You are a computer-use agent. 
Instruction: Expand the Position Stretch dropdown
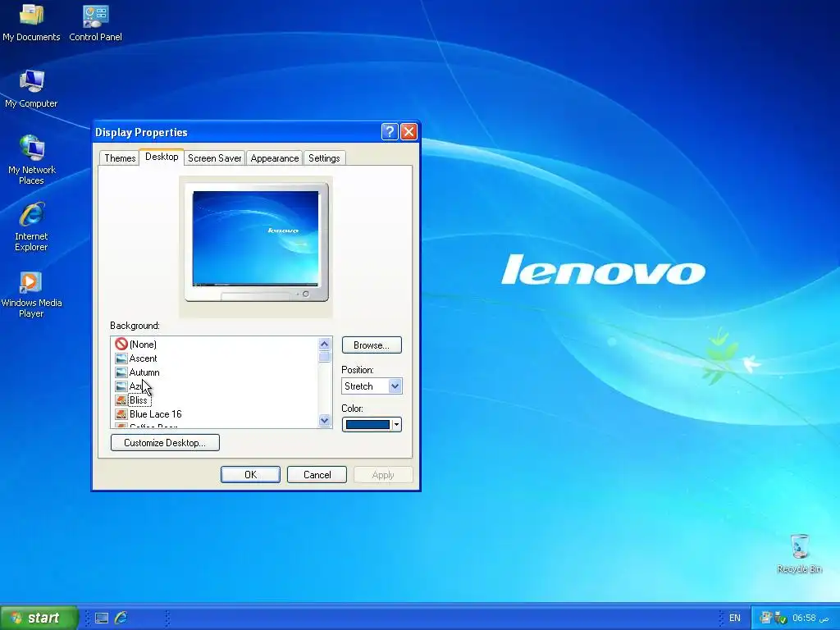coord(395,386)
